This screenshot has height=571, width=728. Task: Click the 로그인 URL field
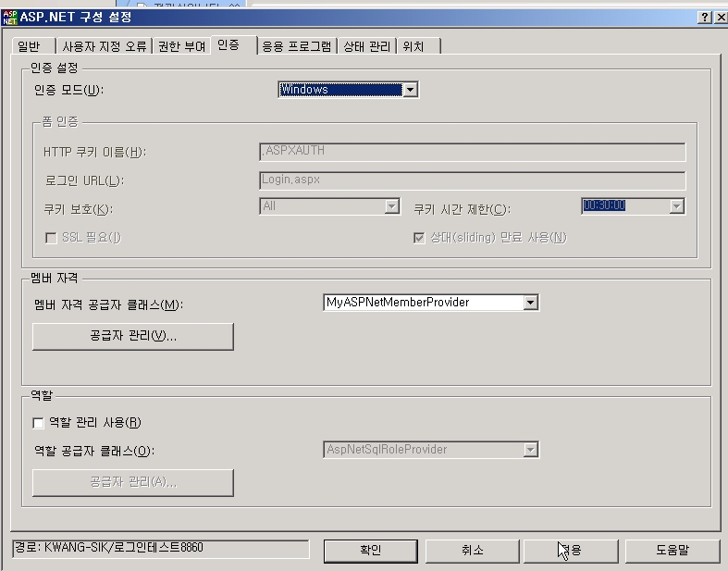coord(472,180)
